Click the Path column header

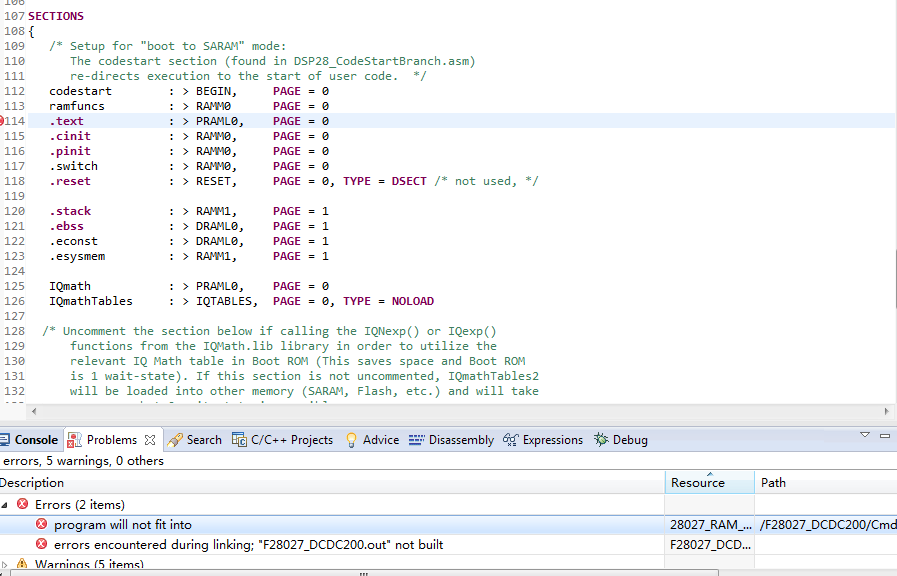tap(773, 483)
